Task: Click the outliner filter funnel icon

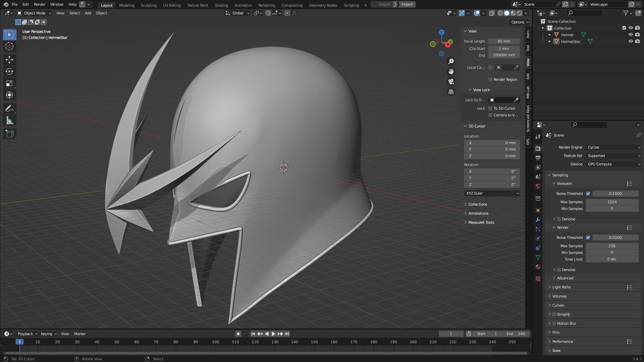Action: coord(626,13)
